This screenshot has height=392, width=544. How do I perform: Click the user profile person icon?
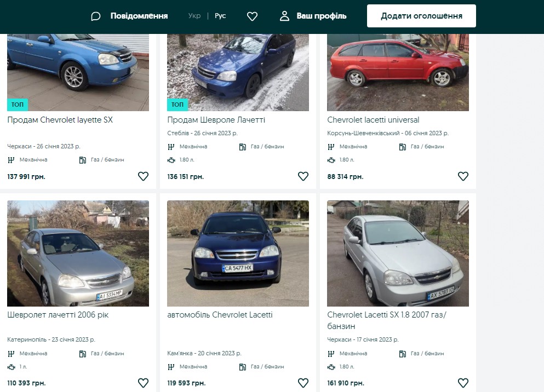(284, 16)
